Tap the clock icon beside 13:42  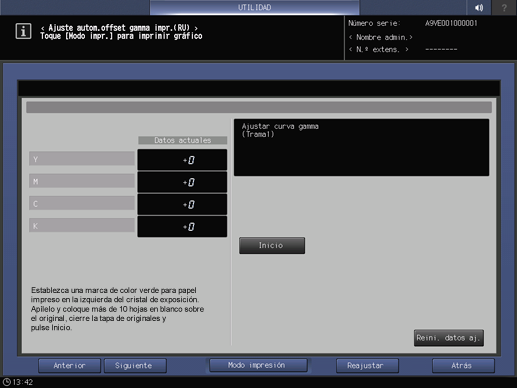[x=6, y=382]
